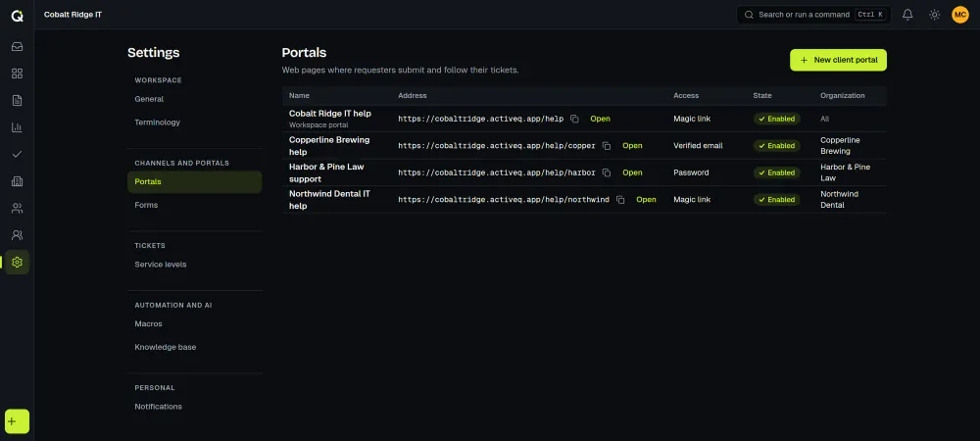Screen dimensions: 980x441
Task: Click the Access column header
Action: coord(686,96)
